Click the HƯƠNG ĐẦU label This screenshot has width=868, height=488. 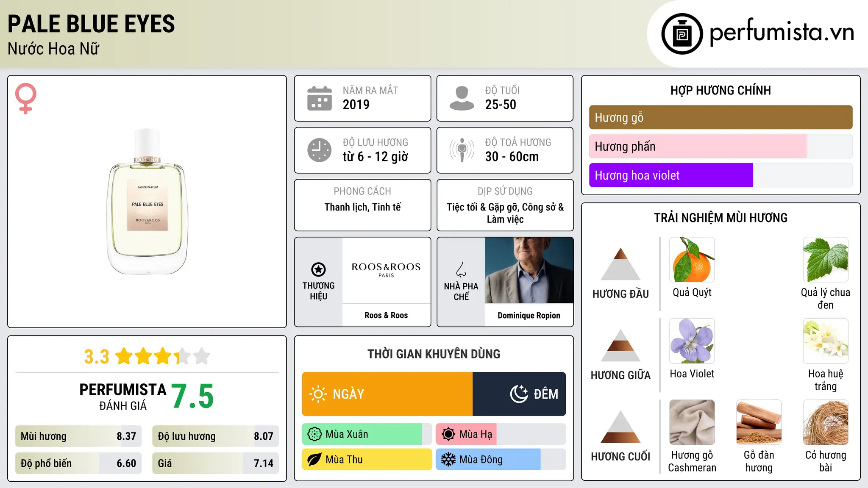coord(621,294)
